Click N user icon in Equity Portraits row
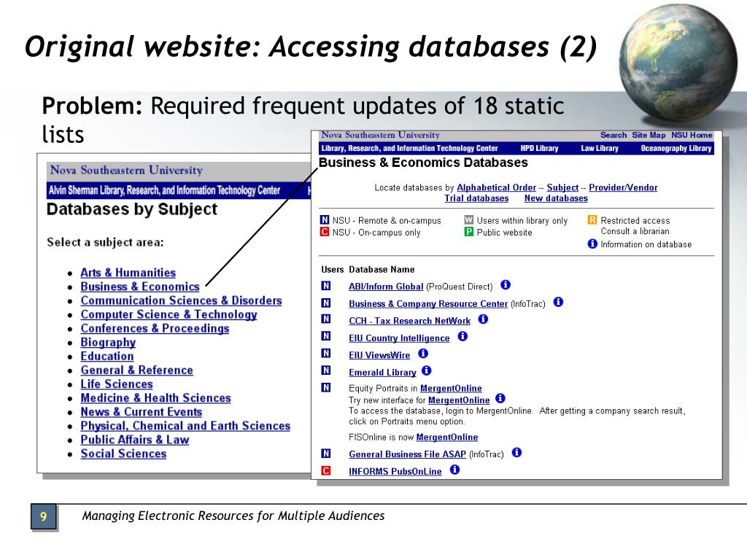Image resolution: width=747 pixels, height=560 pixels. pyautogui.click(x=326, y=388)
